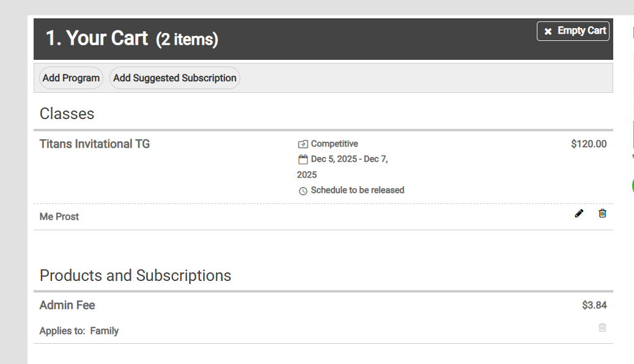Viewport: 634px width, 364px height.
Task: Click the $3.84 admin fee amount
Action: 594,305
